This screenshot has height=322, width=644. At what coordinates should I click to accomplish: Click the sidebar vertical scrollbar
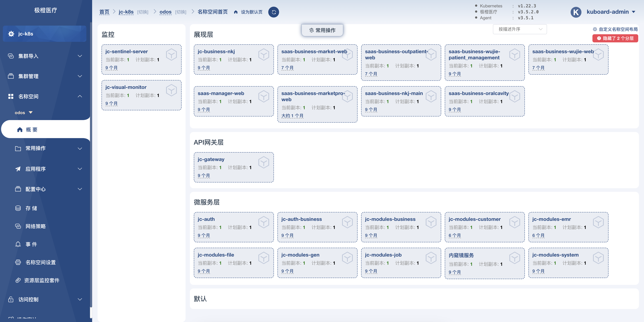tap(91, 165)
